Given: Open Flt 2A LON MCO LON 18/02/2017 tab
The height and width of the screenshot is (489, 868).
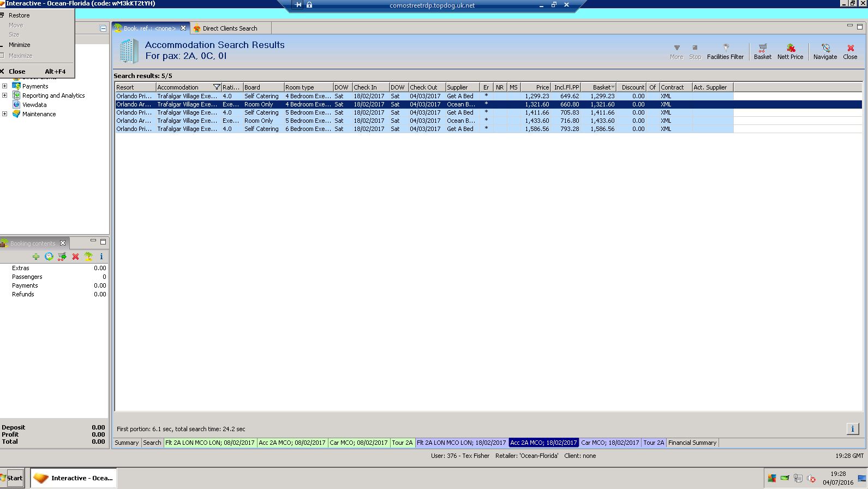Looking at the screenshot, I should point(462,443).
